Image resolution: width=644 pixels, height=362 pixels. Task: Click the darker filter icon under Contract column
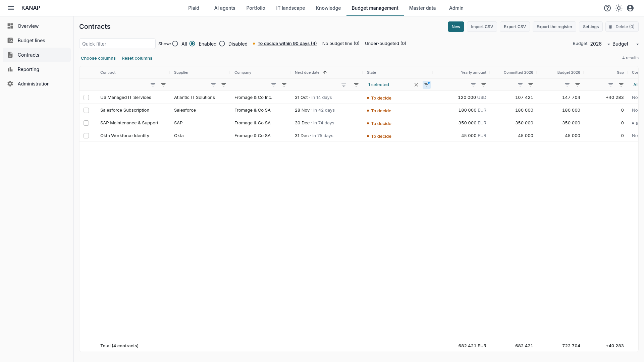click(163, 85)
